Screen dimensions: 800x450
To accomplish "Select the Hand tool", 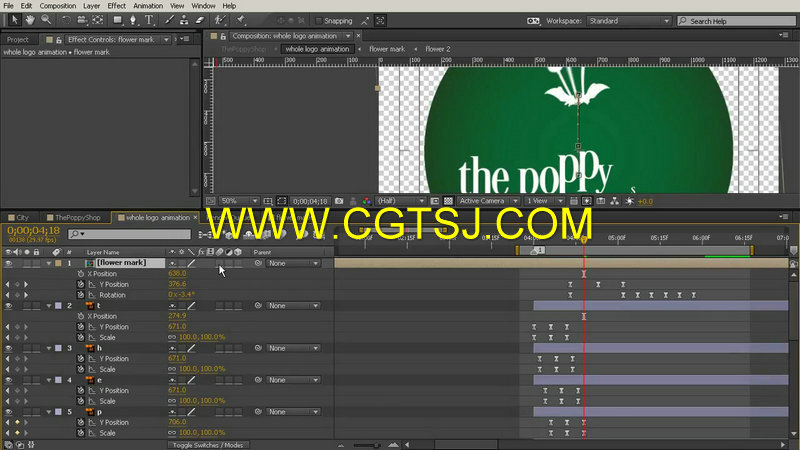I will pyautogui.click(x=30, y=20).
